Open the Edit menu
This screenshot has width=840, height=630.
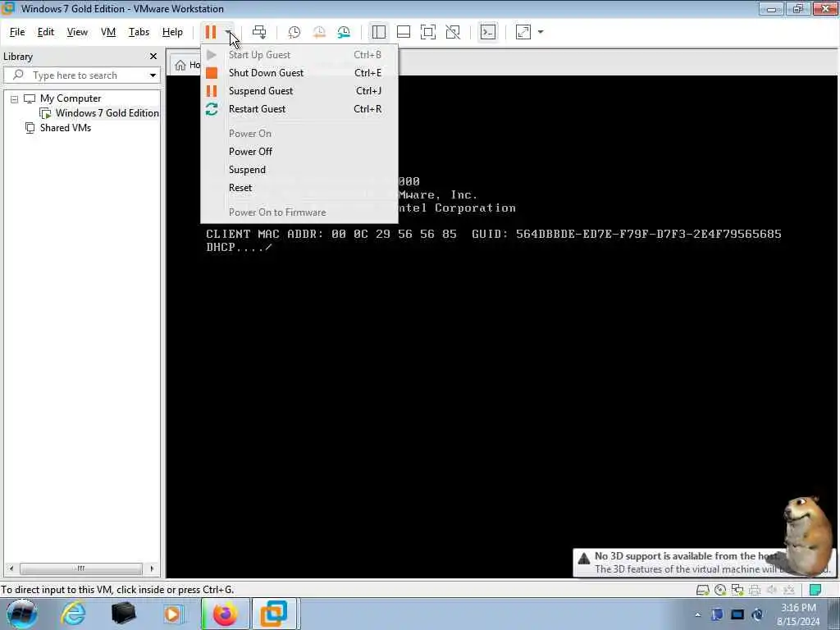point(46,32)
